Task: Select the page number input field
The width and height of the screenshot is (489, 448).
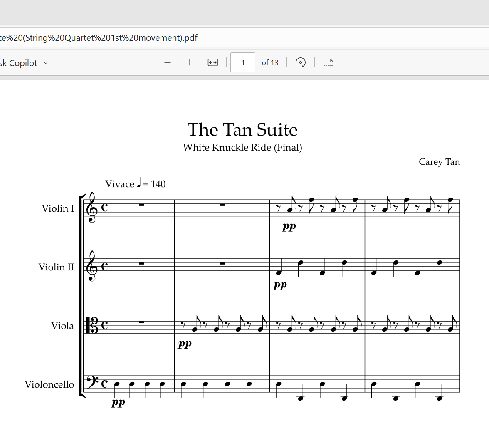Action: [x=243, y=63]
